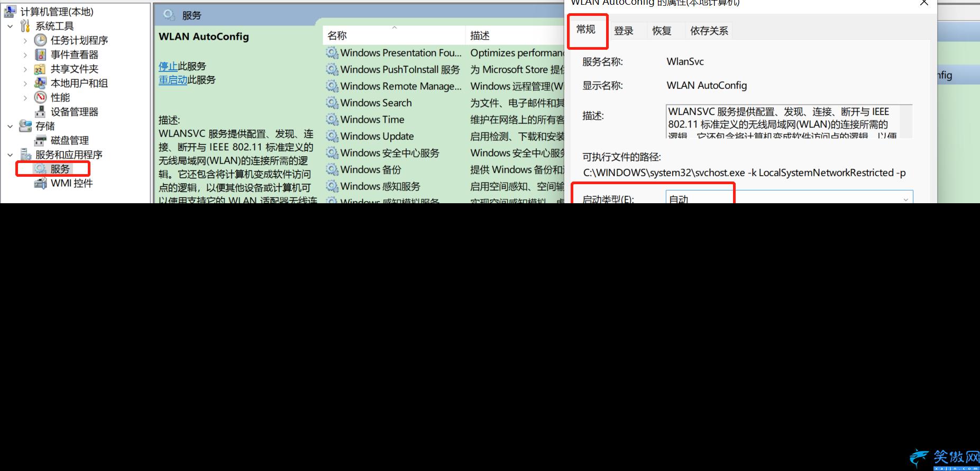
Task: Click gear icon of Windows 备份 service
Action: pyautogui.click(x=332, y=169)
